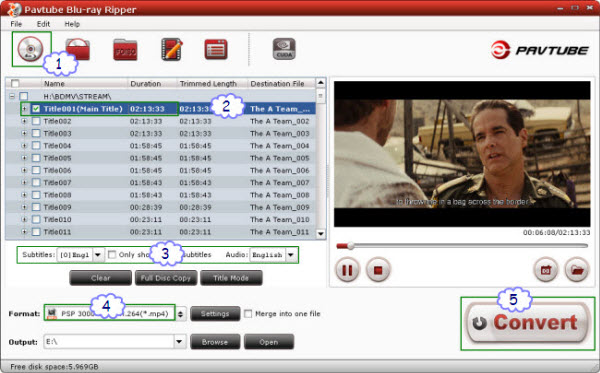Pause the video preview
The width and height of the screenshot is (600, 373).
(347, 270)
